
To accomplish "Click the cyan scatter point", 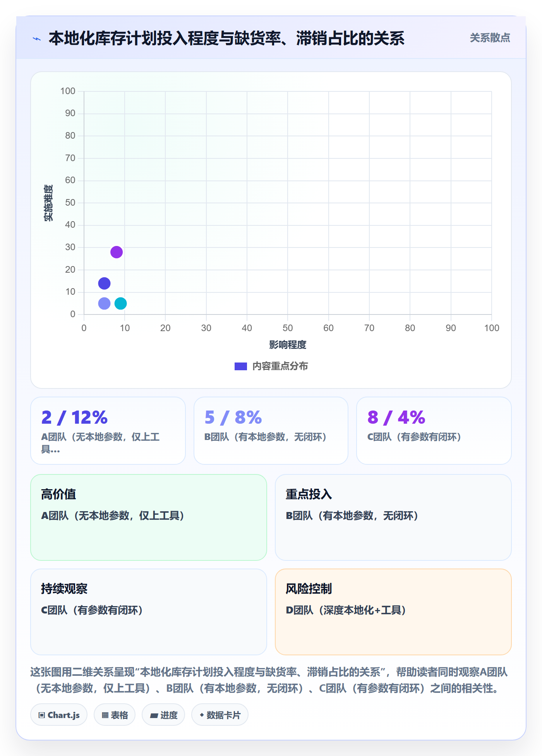I will click(x=121, y=303).
